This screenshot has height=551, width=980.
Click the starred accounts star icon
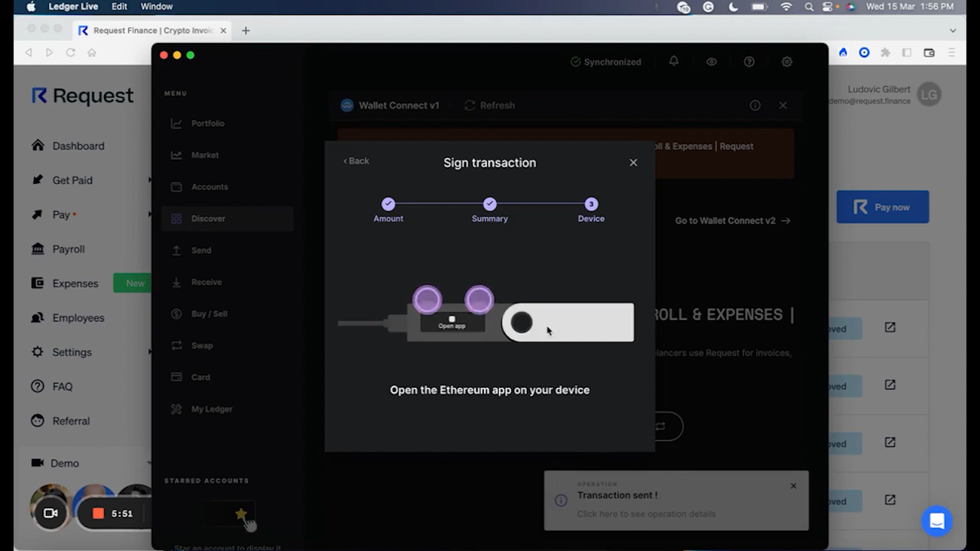pyautogui.click(x=241, y=514)
